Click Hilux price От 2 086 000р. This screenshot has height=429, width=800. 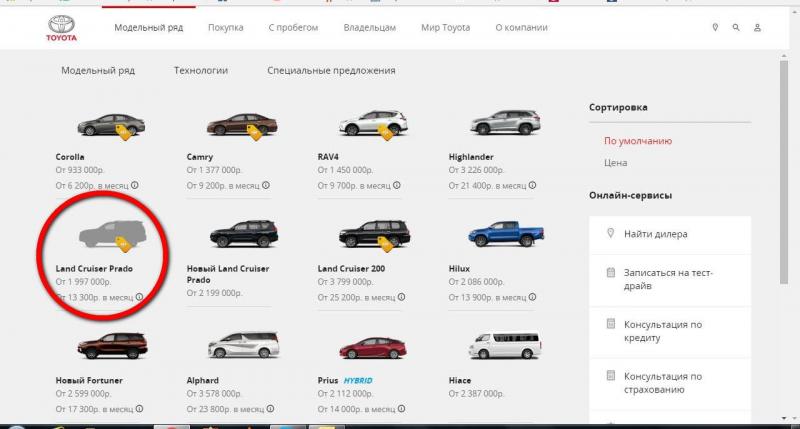476,282
